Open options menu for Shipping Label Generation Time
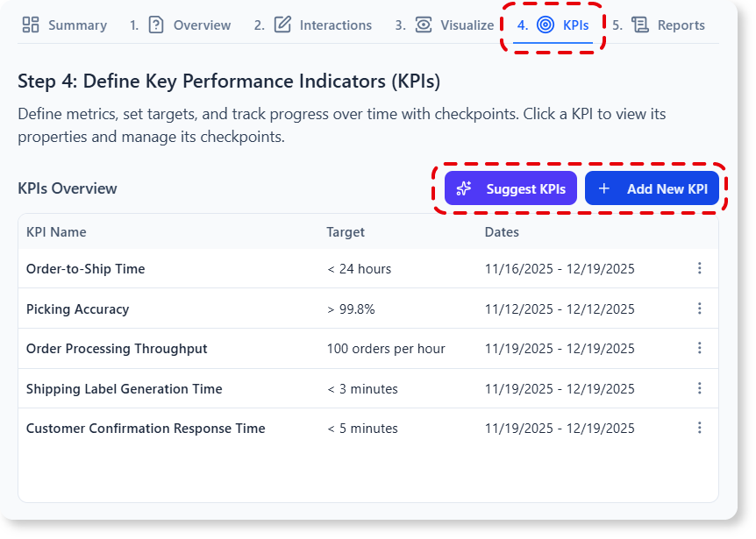The height and width of the screenshot is (539, 756). pos(699,388)
